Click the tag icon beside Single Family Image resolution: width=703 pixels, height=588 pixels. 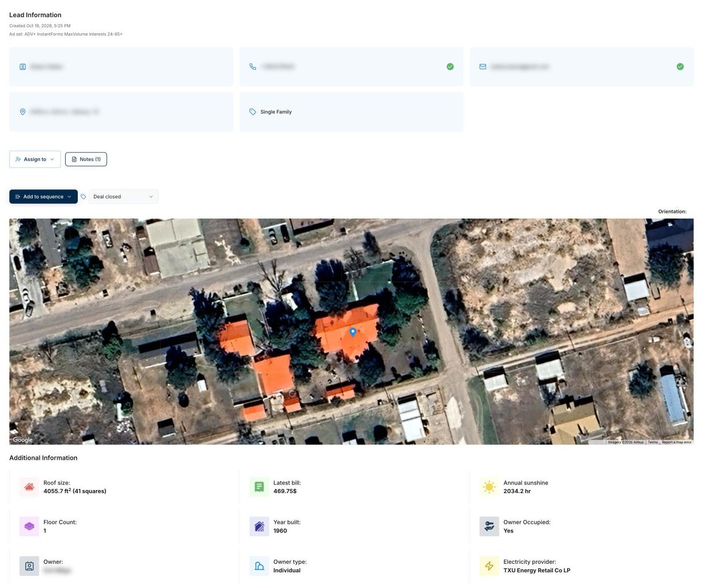pyautogui.click(x=253, y=112)
